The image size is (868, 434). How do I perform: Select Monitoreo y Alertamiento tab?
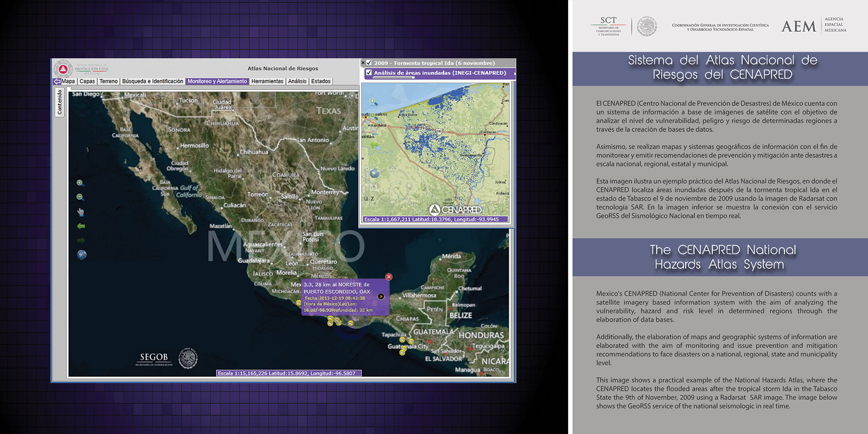(217, 81)
